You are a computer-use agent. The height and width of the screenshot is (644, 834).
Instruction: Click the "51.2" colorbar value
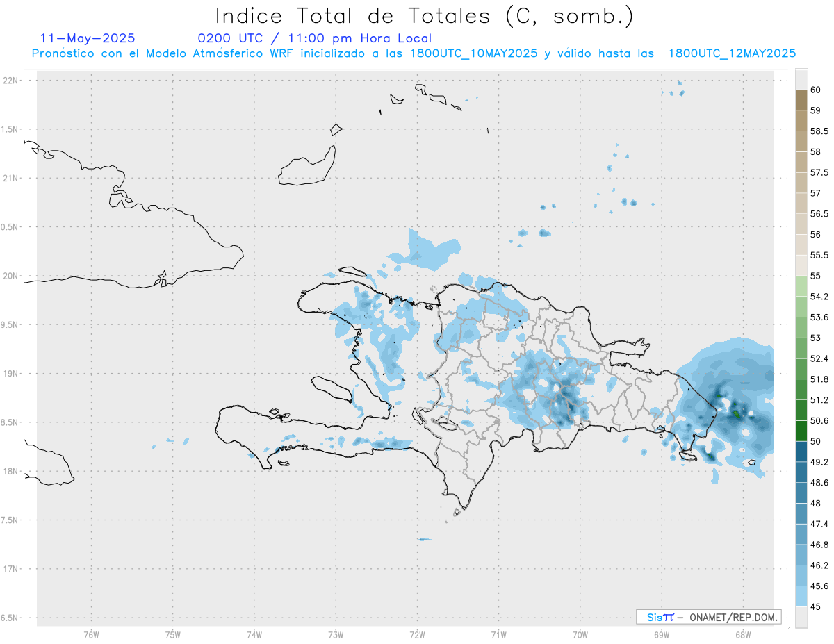coord(819,400)
